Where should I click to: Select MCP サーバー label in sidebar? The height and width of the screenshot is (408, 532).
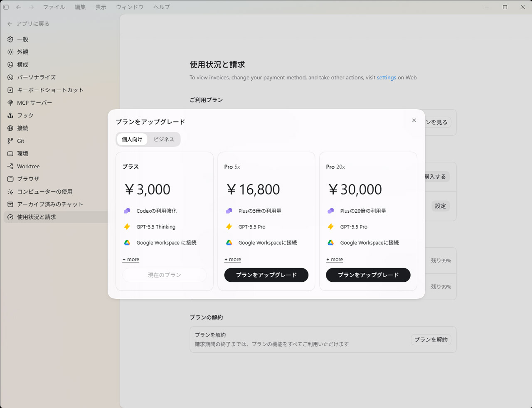coord(34,103)
